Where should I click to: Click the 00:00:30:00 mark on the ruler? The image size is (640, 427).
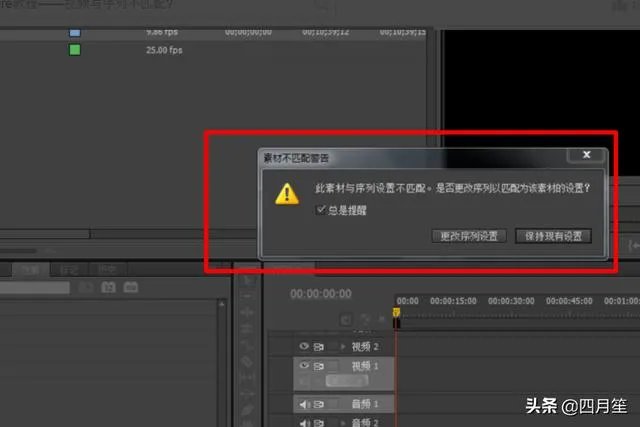(511, 301)
